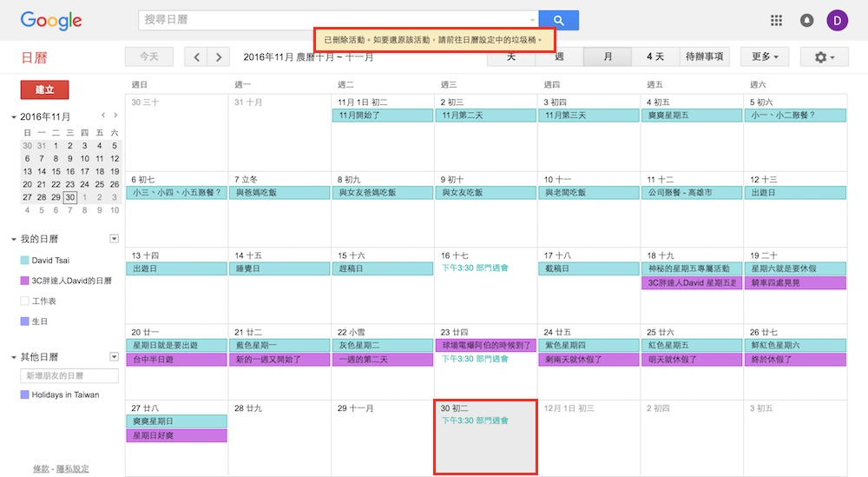Click the red 建立 button

(44, 89)
